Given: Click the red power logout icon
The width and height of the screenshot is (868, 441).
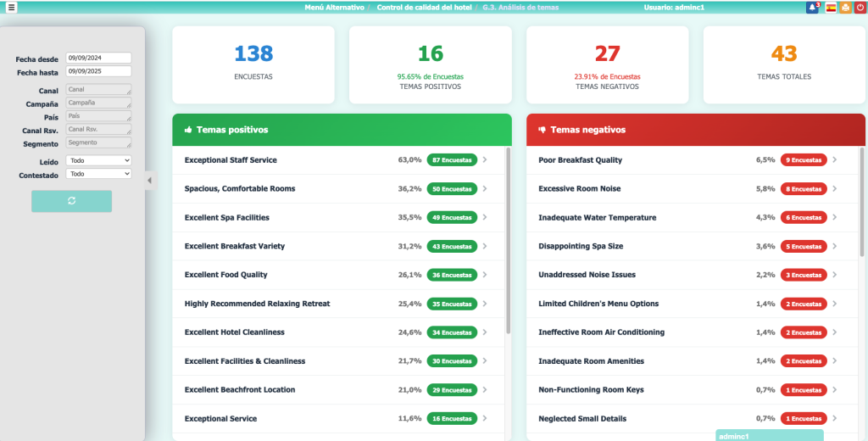Looking at the screenshot, I should 860,7.
